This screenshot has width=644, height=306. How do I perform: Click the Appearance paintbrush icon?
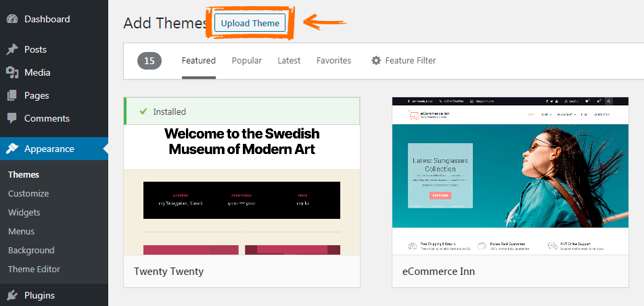pos(12,149)
